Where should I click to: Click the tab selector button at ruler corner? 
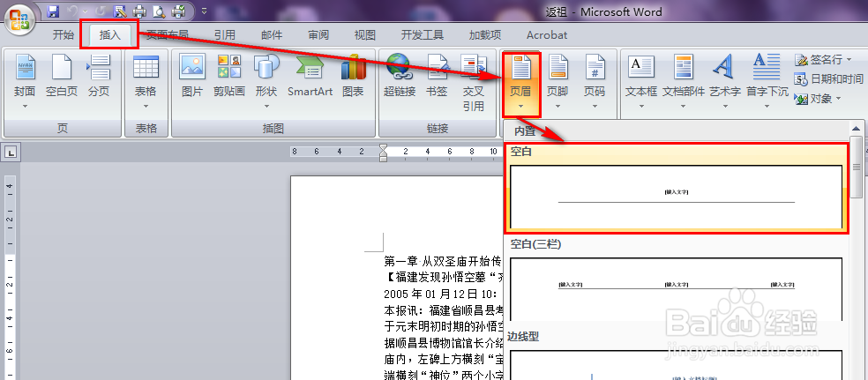(11, 152)
